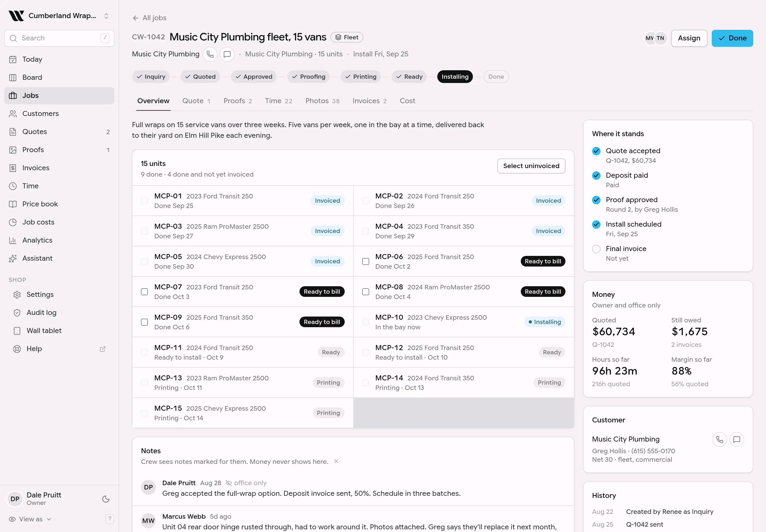766x532 pixels.
Task: Expand the Cumberland Wrap shop switcher
Action: (59, 16)
